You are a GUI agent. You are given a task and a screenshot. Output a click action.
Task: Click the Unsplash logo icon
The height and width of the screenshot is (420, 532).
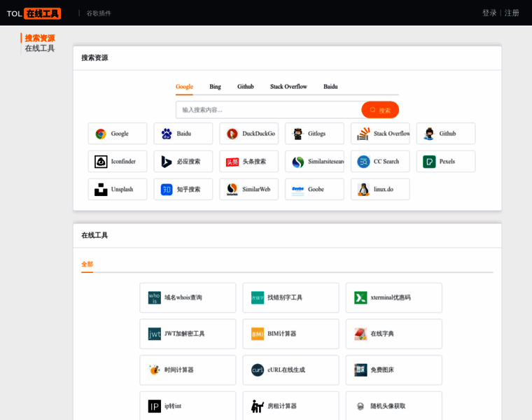(x=101, y=190)
